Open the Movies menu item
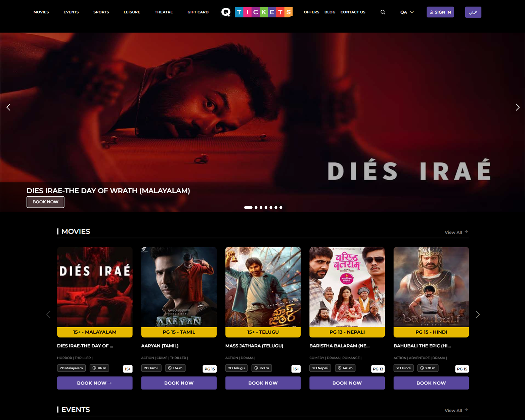The image size is (525, 420). point(41,12)
